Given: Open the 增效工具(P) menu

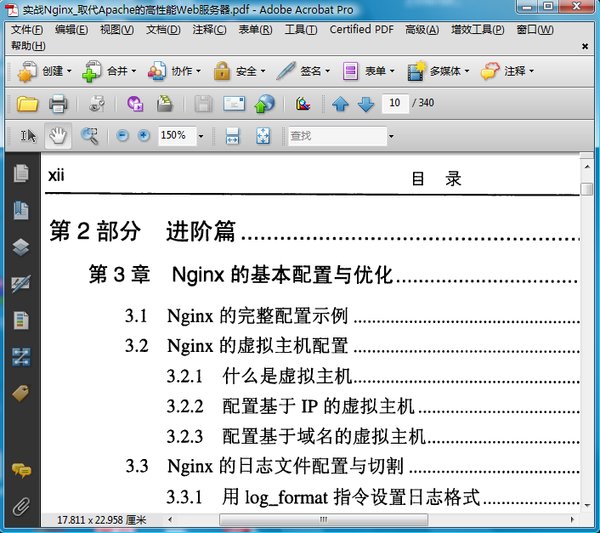Looking at the screenshot, I should (x=478, y=29).
